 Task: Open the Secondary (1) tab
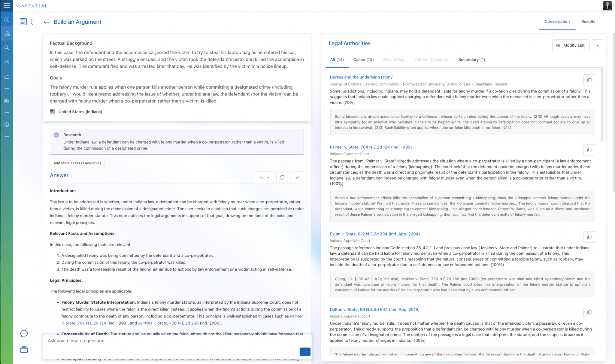coord(471,59)
